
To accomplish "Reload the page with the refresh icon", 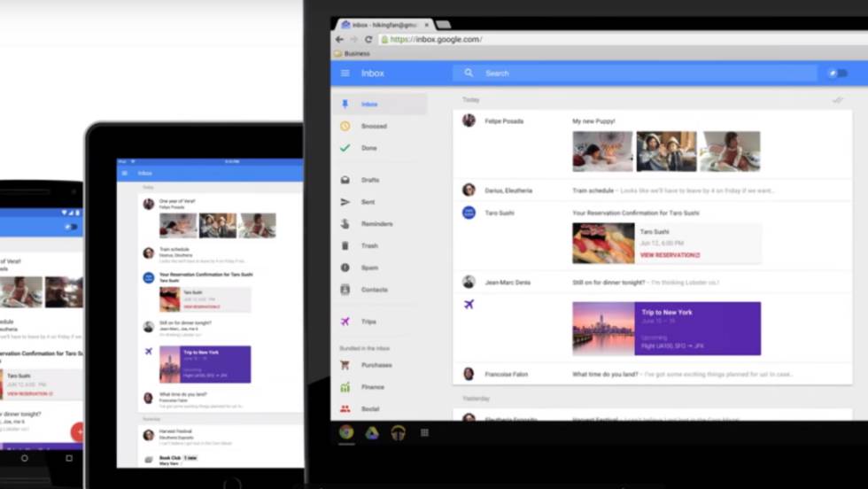I will pos(368,39).
